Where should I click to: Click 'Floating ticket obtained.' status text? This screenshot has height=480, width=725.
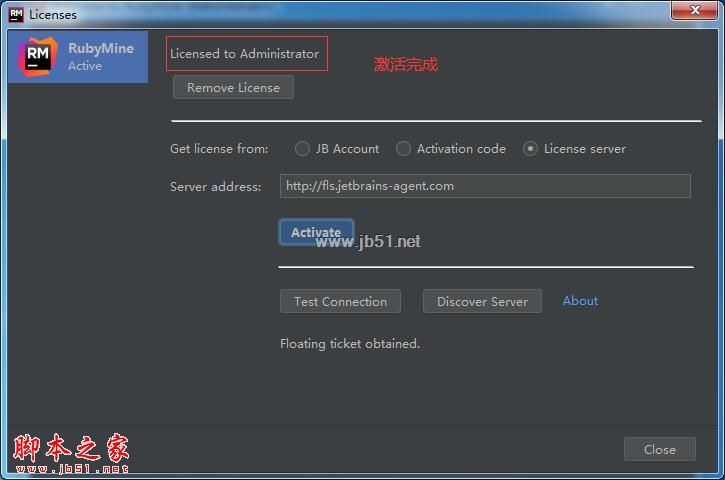tap(350, 344)
